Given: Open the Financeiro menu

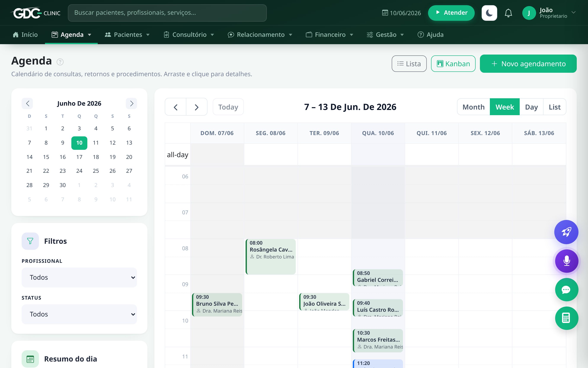Looking at the screenshot, I should click(x=329, y=35).
